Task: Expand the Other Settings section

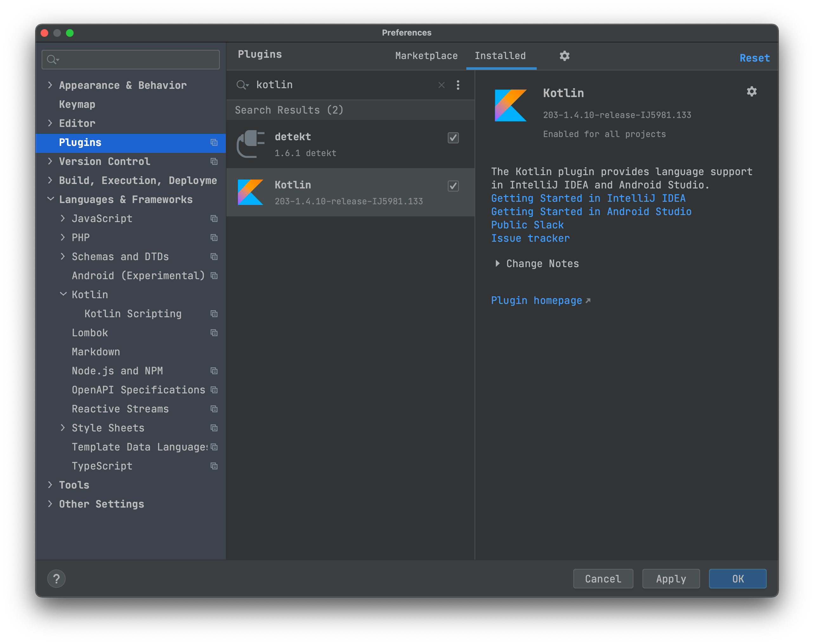Action: tap(50, 504)
